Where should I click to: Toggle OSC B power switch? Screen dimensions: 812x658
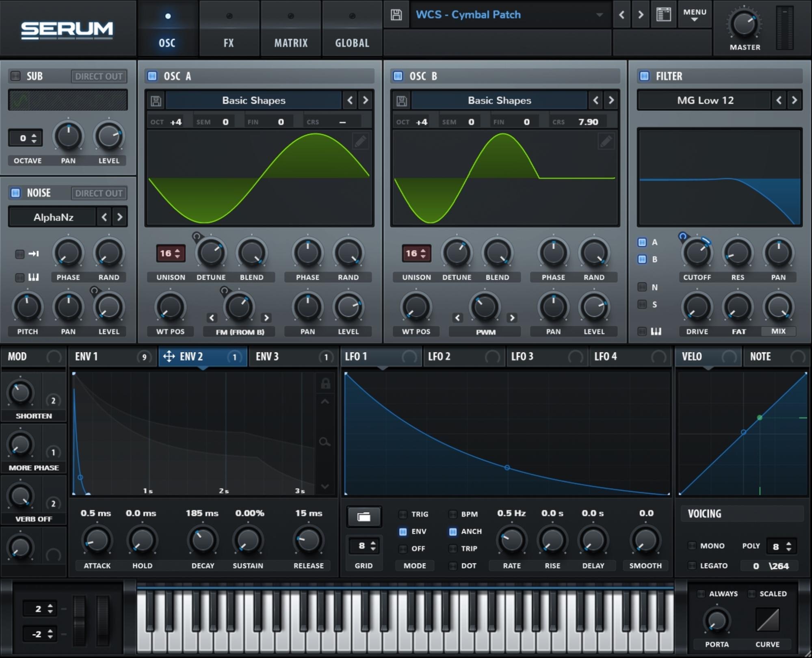[398, 76]
